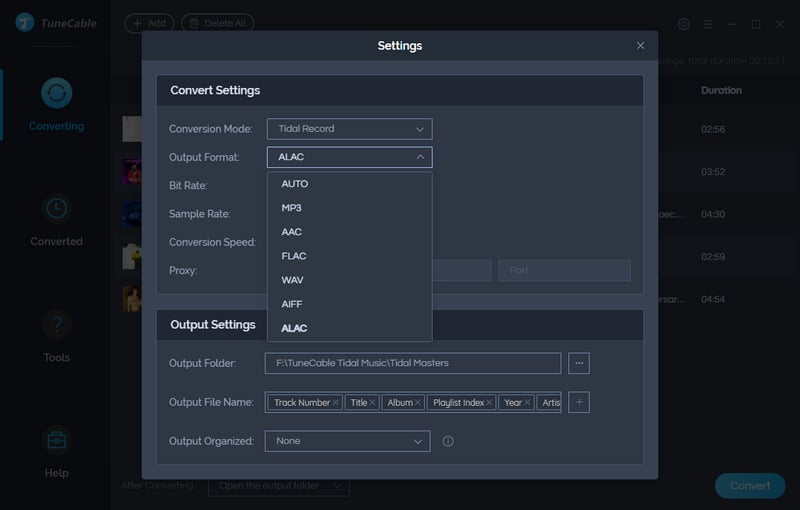800x510 pixels.
Task: Click the TuneCable logo
Action: tap(56, 23)
